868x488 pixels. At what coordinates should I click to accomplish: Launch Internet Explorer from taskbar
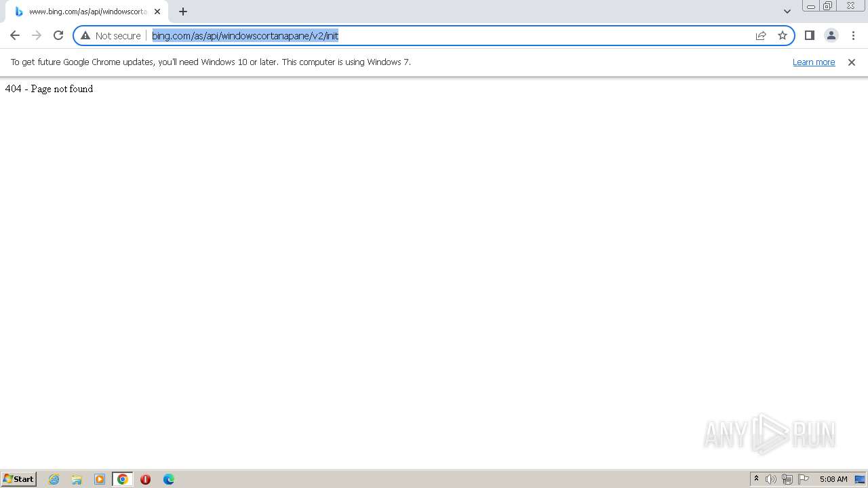click(54, 479)
